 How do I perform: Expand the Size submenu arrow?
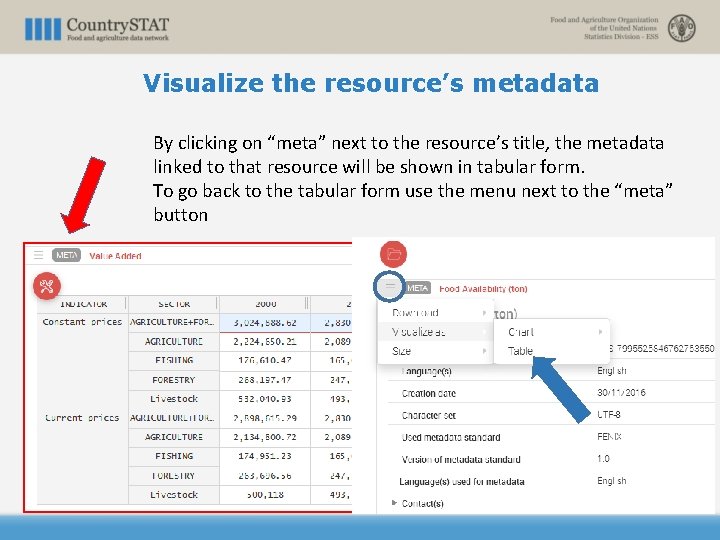484,351
